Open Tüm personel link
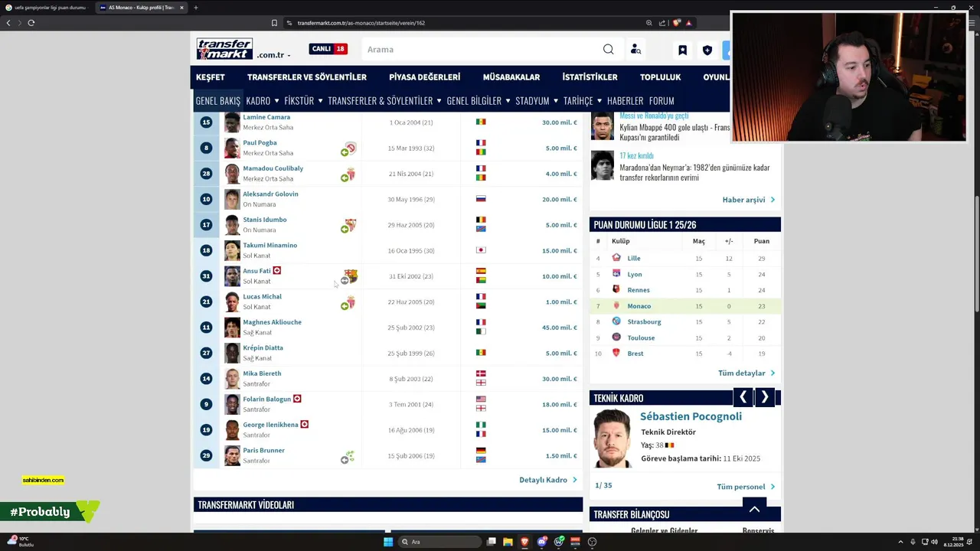 tap(745, 487)
